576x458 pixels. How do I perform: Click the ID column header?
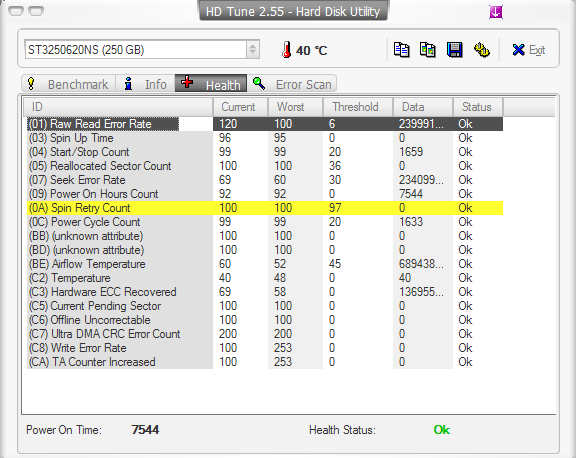point(118,107)
